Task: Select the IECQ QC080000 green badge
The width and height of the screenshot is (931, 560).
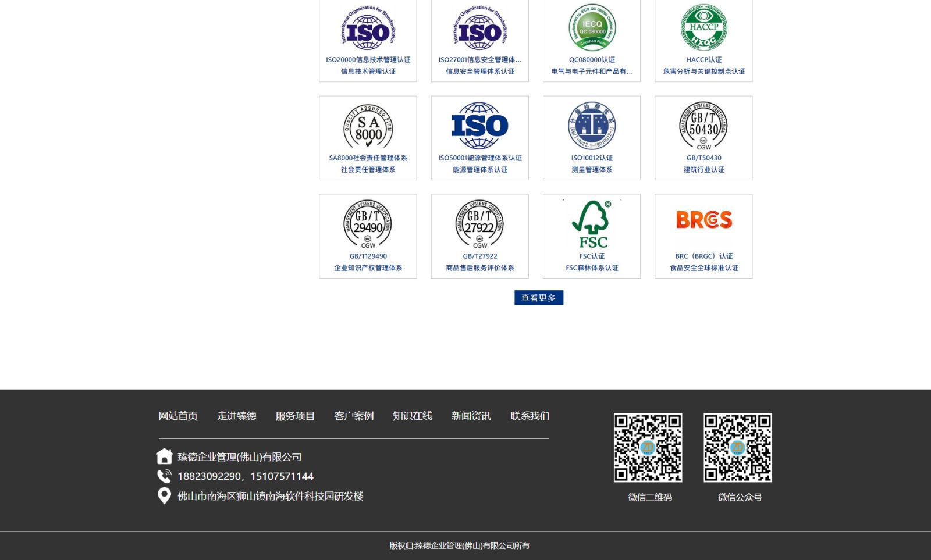Action: (592, 27)
